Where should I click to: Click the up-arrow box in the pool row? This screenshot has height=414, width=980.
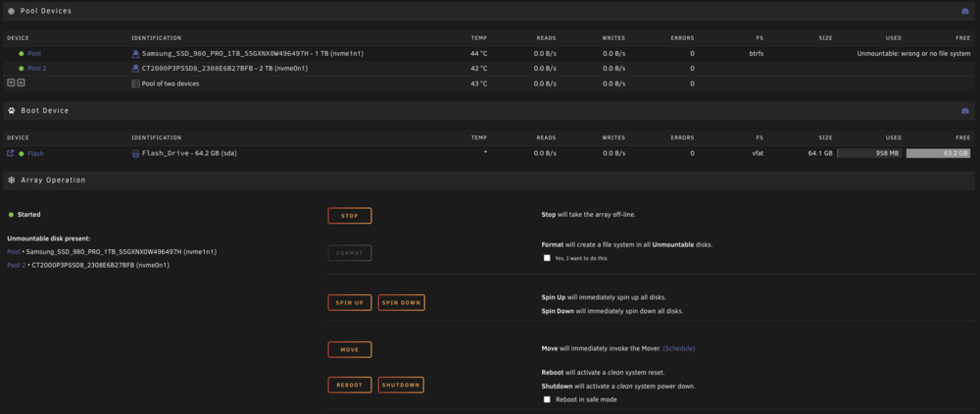(21, 83)
